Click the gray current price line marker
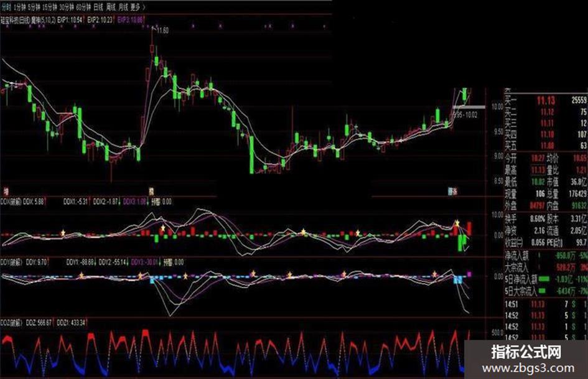Screen dimensions: 588x379 [469, 107]
